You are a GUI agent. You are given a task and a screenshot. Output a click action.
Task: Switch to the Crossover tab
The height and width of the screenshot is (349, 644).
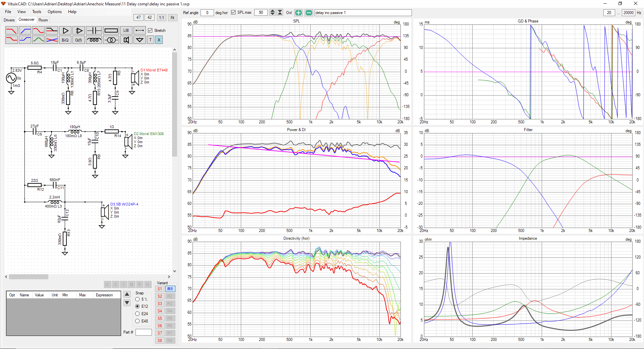coord(26,20)
